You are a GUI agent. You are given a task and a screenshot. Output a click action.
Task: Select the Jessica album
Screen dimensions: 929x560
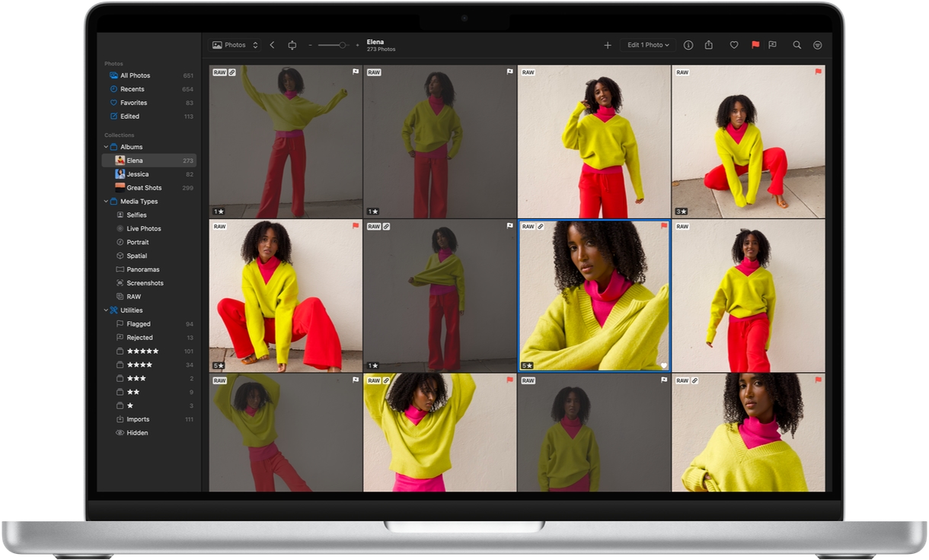pos(149,174)
